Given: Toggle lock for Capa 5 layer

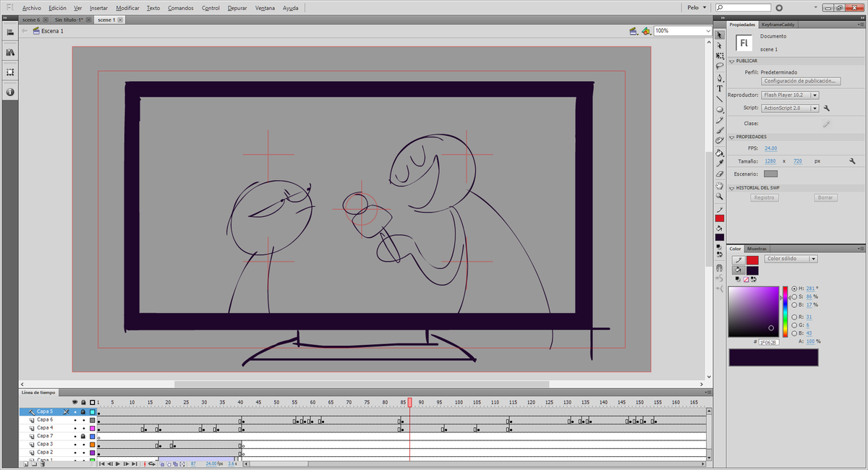Looking at the screenshot, I should [x=83, y=411].
